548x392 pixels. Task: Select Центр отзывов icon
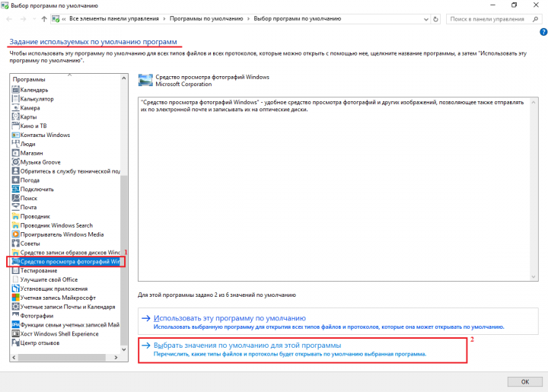(15, 343)
